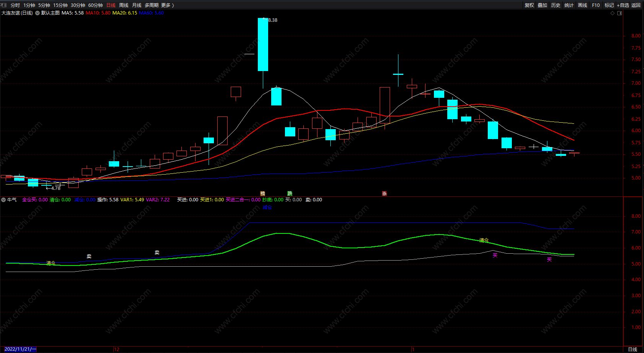The width and height of the screenshot is (644, 353).
Task: Open the 更多 periods dropdown
Action: [x=168, y=5]
